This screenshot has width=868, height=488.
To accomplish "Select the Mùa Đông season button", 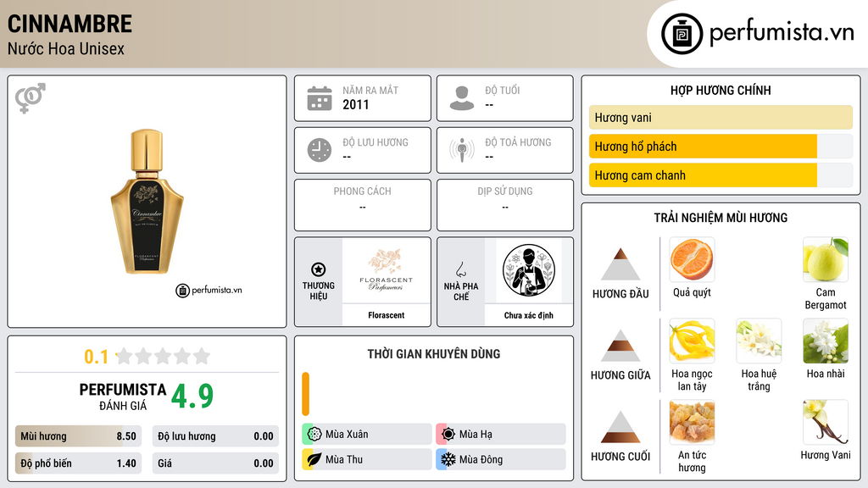I will tap(501, 459).
